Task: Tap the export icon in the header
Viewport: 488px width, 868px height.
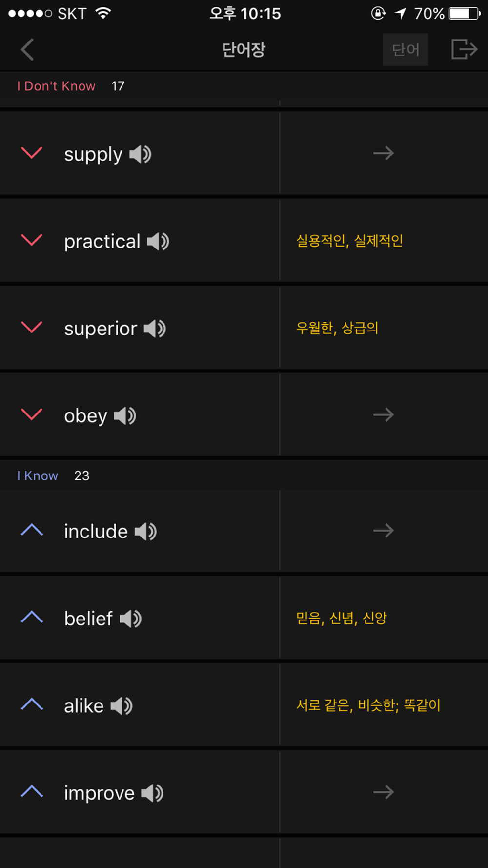Action: [x=464, y=49]
